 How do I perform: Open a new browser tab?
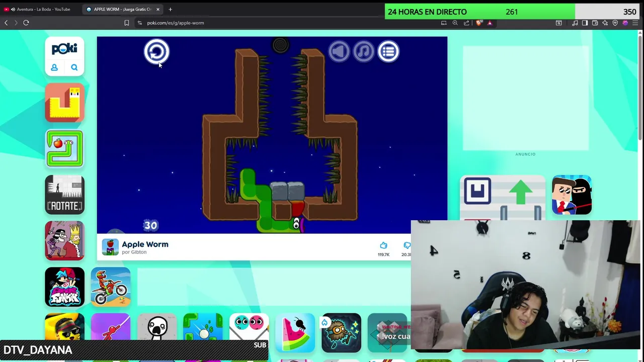(x=170, y=9)
